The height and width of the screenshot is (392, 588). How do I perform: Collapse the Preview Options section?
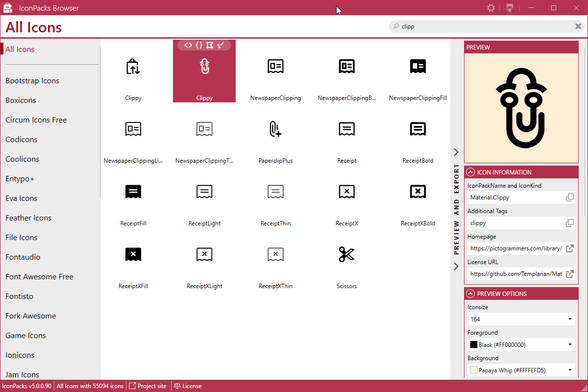(x=470, y=294)
